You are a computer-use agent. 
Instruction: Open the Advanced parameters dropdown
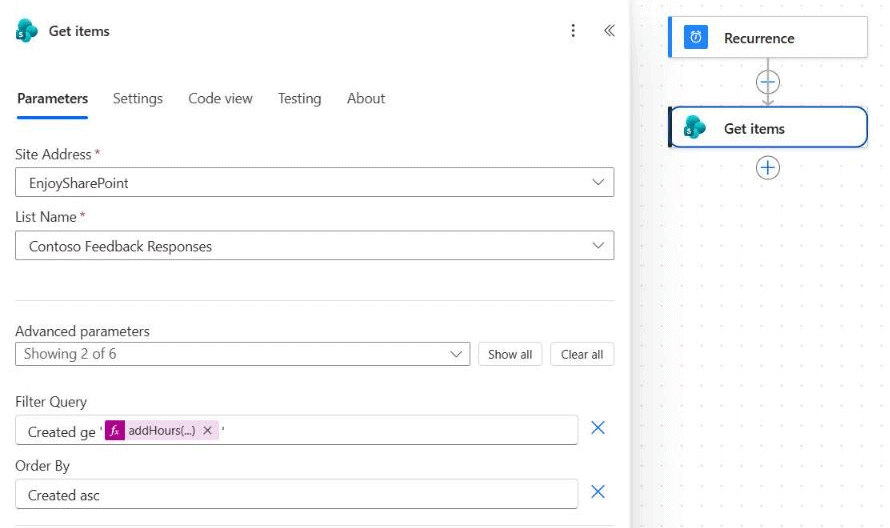pos(242,354)
